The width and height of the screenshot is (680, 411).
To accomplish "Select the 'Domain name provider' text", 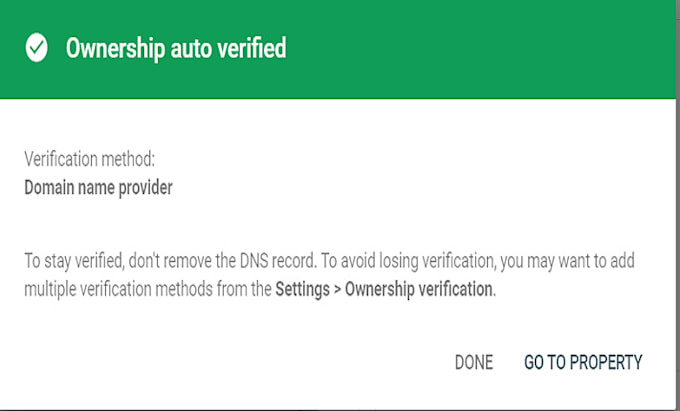I will click(x=98, y=188).
